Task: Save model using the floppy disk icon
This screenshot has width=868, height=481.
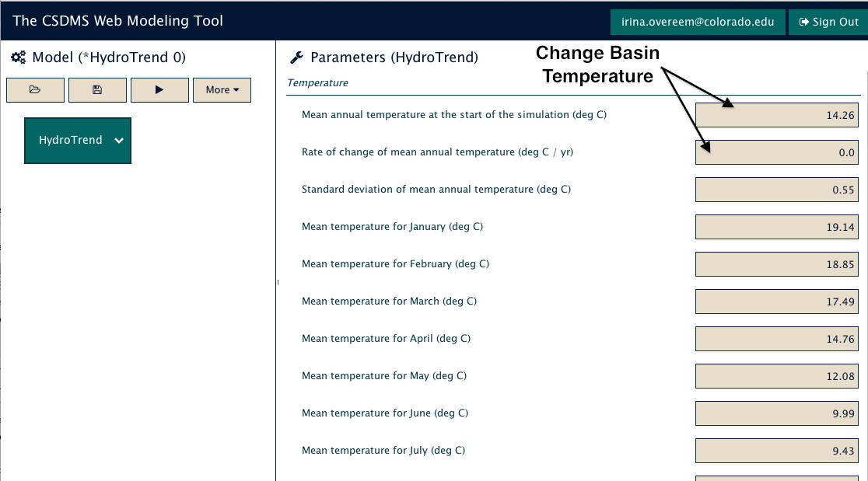Action: pos(97,90)
